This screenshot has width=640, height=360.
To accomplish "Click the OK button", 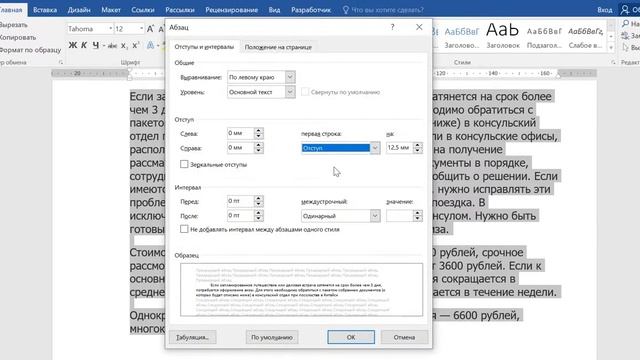I will click(351, 337).
